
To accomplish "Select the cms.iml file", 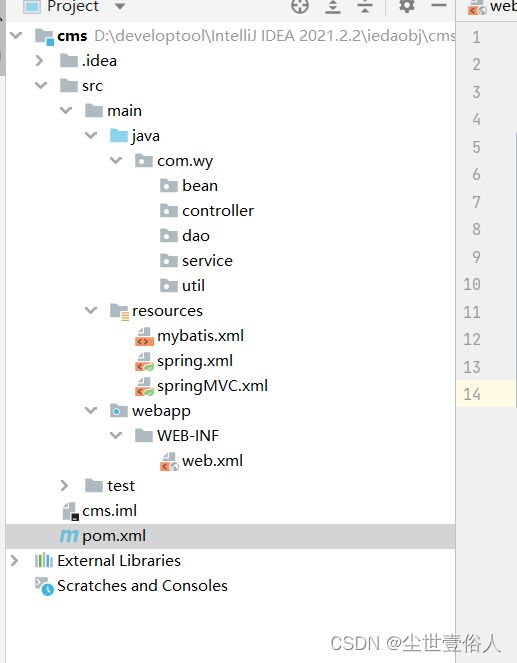I will [100, 511].
